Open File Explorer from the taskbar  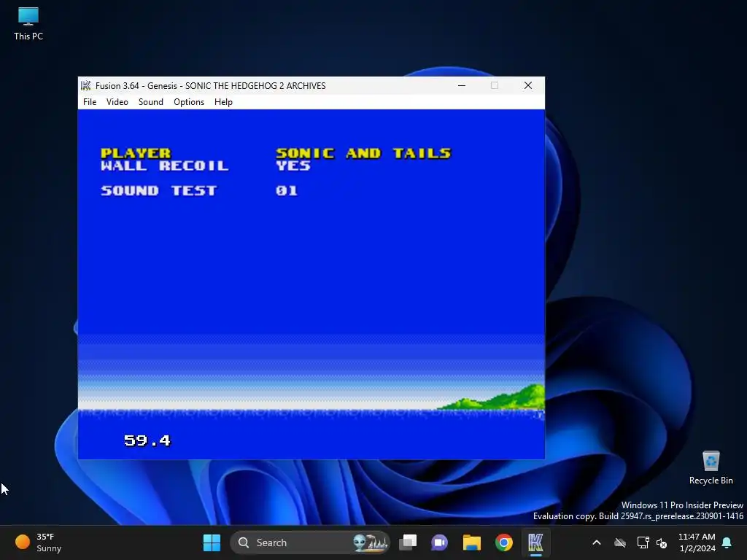click(x=472, y=542)
